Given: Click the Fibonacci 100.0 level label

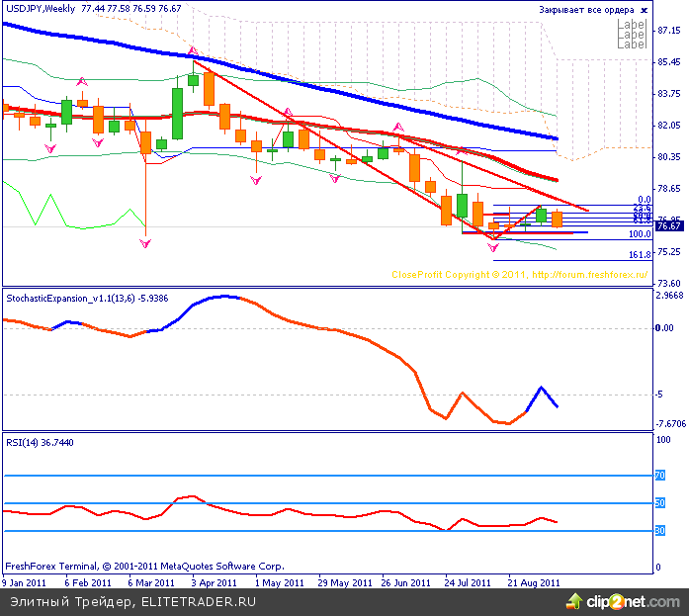Looking at the screenshot, I should [640, 235].
